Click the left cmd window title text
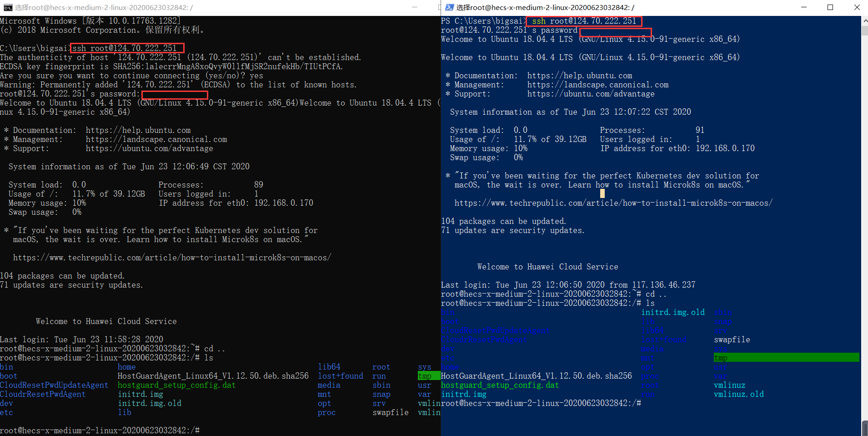 coord(104,7)
